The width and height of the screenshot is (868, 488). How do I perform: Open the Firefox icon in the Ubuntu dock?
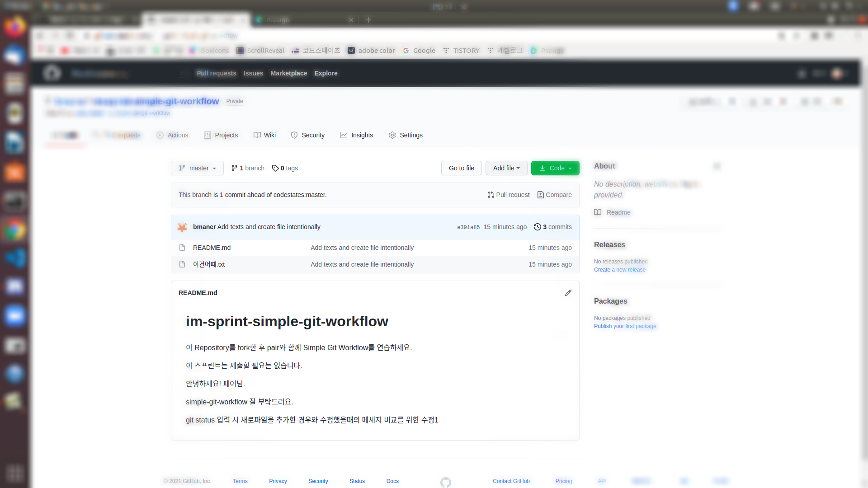(14, 27)
